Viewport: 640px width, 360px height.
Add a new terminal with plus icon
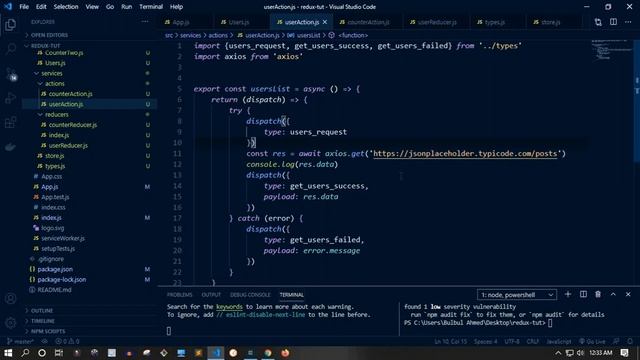[568, 294]
